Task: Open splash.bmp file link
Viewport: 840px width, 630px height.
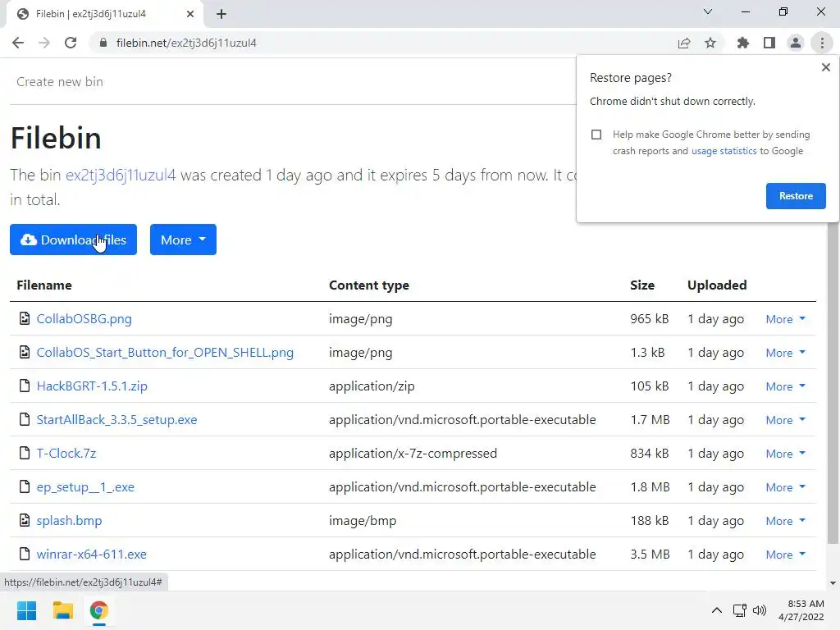Action: [x=69, y=521]
